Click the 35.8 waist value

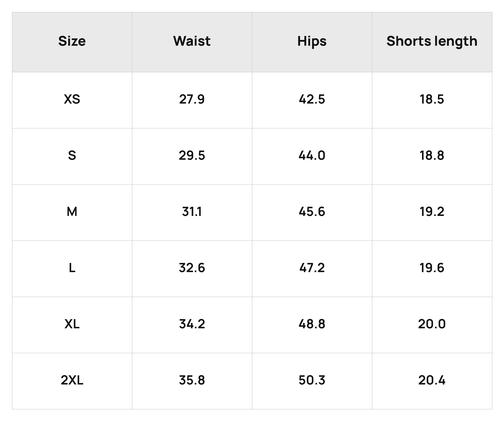click(192, 380)
